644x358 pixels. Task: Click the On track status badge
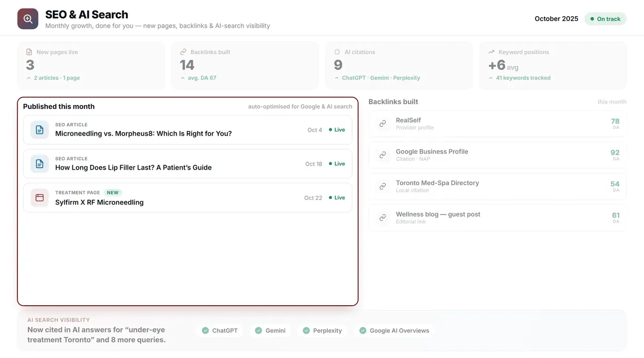pyautogui.click(x=605, y=19)
